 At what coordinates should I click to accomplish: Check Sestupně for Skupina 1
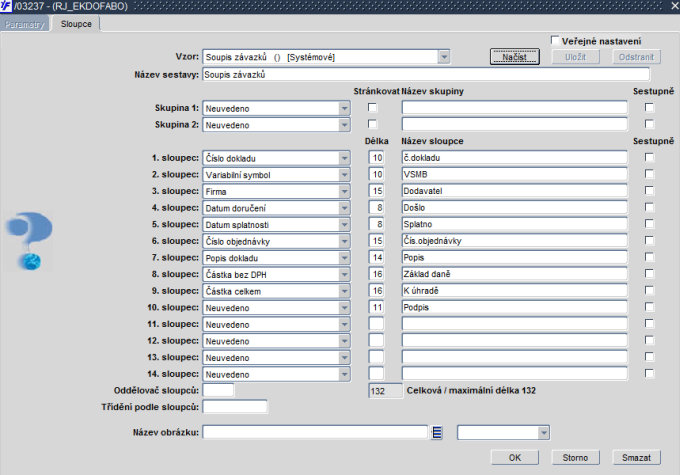[x=649, y=108]
